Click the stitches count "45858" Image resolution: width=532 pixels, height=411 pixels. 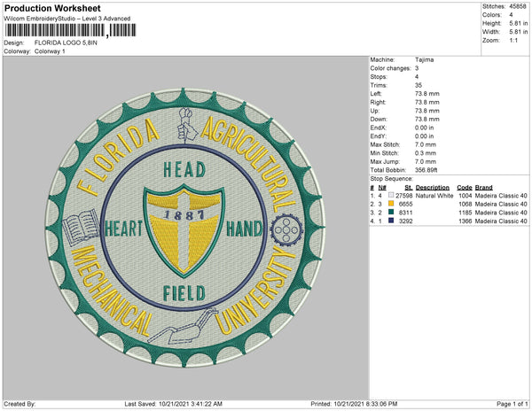(518, 6)
